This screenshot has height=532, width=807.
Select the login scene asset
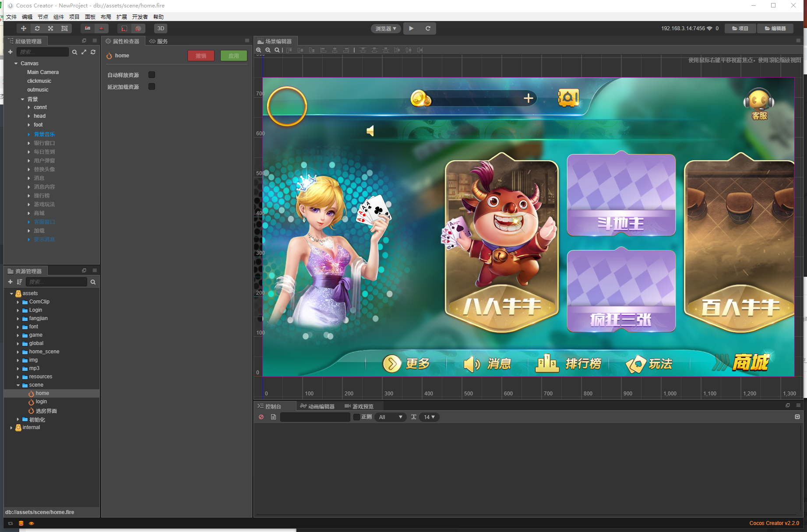pos(41,402)
